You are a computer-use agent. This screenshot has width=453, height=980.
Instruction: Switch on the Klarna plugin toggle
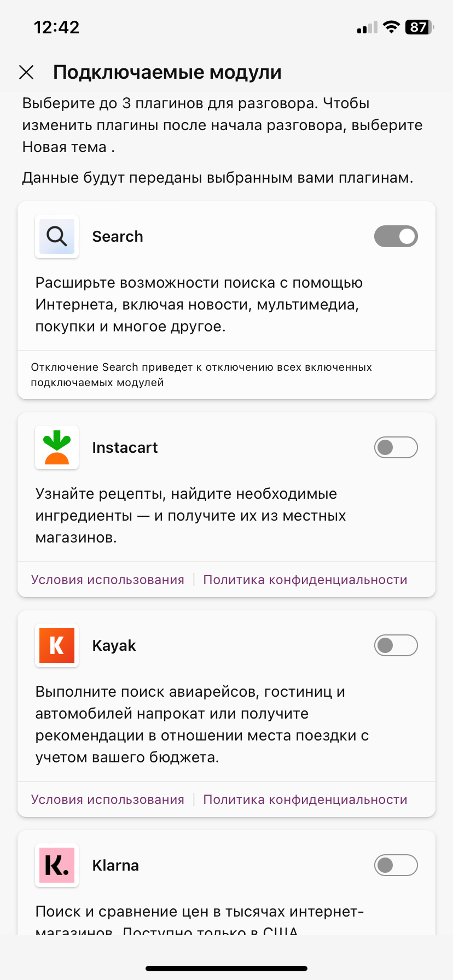(396, 865)
